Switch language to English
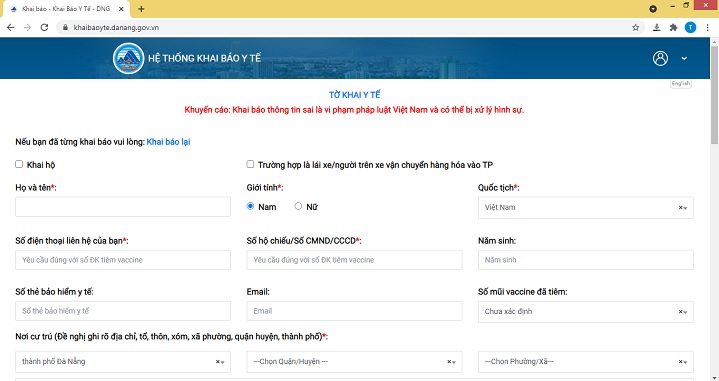719x381 pixels. (680, 83)
